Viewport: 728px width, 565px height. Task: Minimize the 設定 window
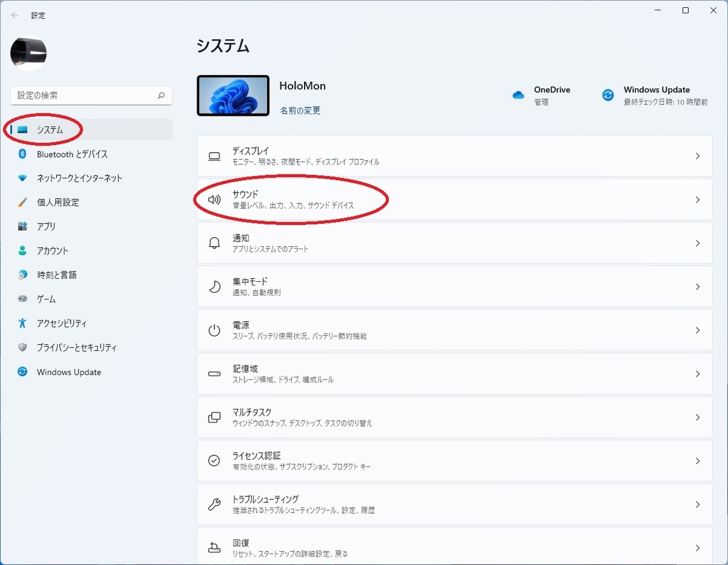658,10
